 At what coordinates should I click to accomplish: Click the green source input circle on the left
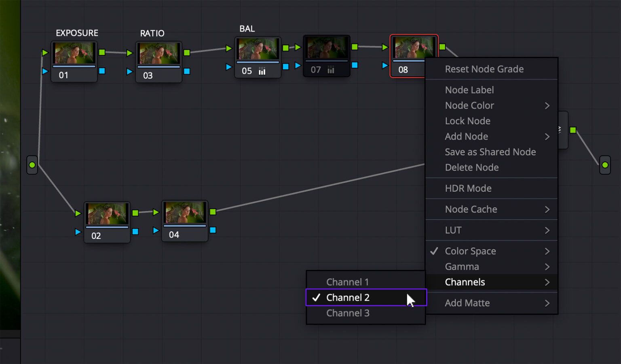[32, 164]
